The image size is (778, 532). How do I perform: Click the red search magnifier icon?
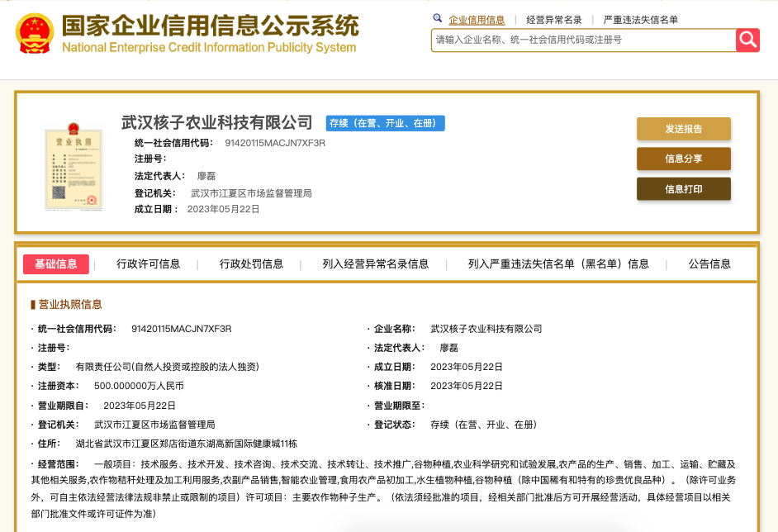click(747, 39)
